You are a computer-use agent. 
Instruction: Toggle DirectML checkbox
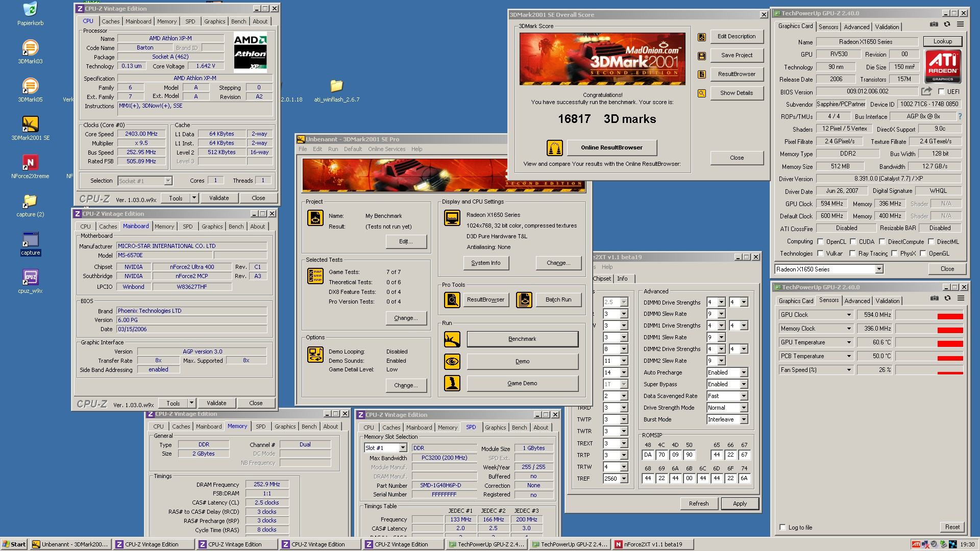(x=930, y=242)
